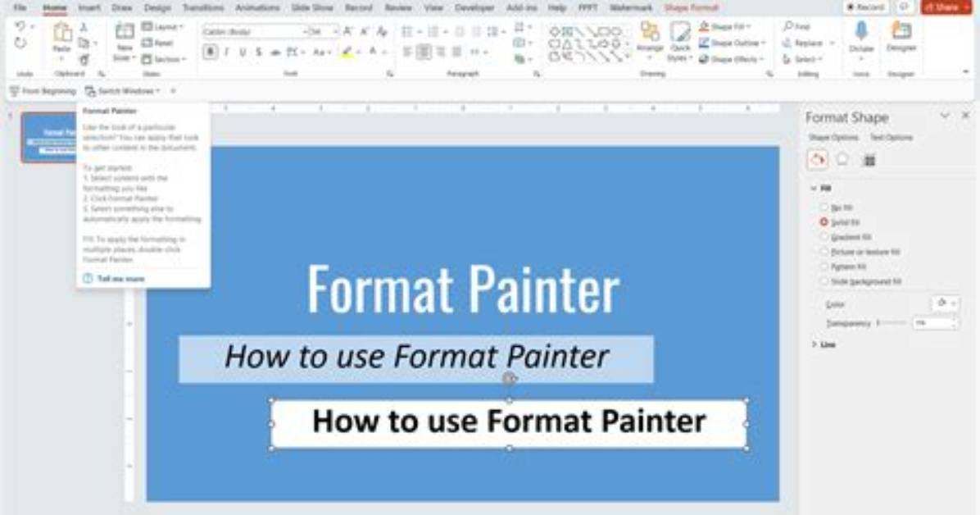Image resolution: width=980 pixels, height=515 pixels.
Task: Click Decrease Font Size icon
Action: (365, 31)
